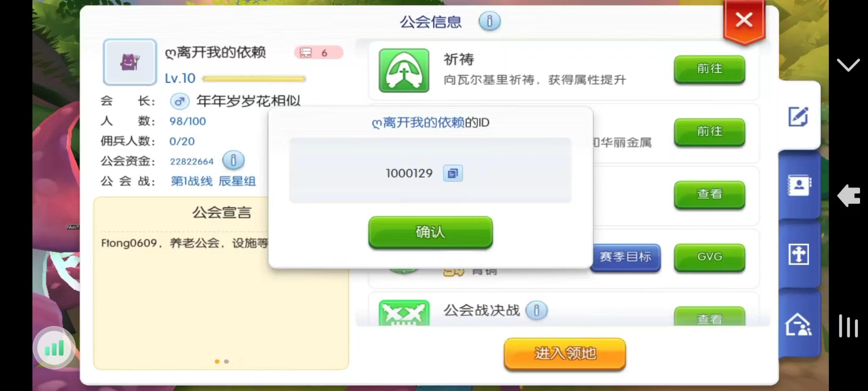This screenshot has height=391, width=868.
Task: Tap the green signal stats floating icon
Action: pos(54,348)
